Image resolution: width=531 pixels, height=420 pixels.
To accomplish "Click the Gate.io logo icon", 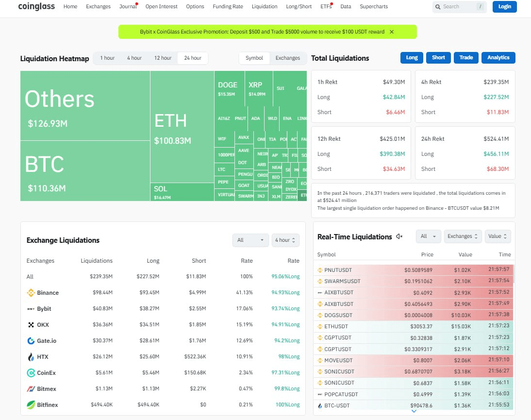I will tap(31, 341).
